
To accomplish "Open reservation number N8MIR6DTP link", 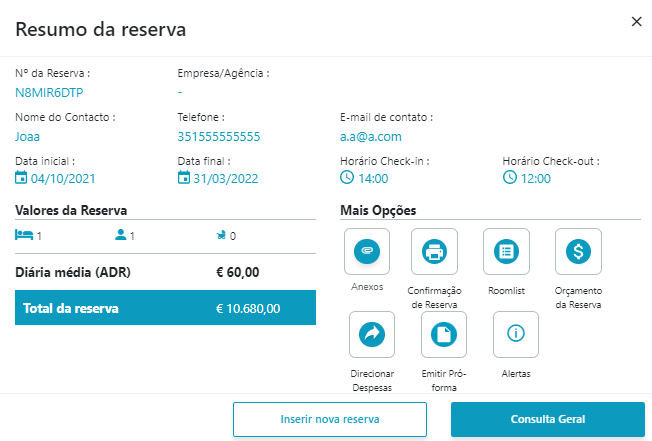I will (x=49, y=92).
